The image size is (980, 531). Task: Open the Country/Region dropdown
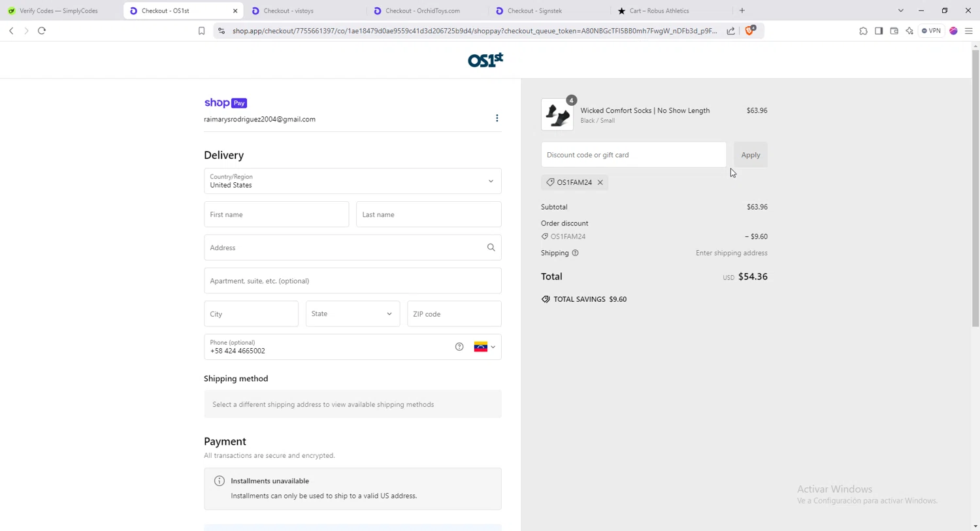[353, 181]
